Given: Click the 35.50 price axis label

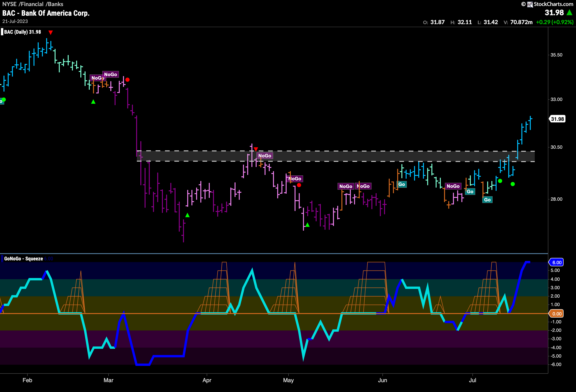Looking at the screenshot, I should coord(556,55).
